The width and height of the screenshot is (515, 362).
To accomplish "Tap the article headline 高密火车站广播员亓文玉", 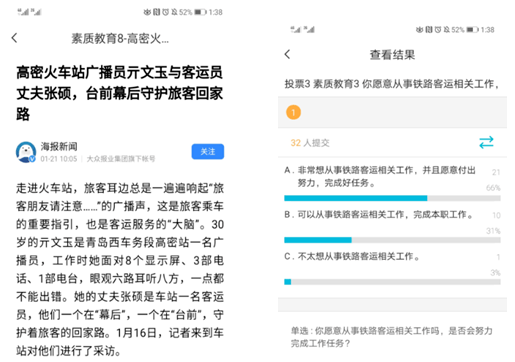I will click(119, 93).
